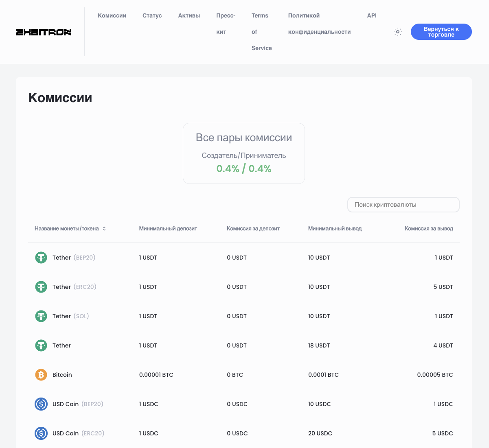
Task: Click the Все пары комиссии card title
Action: pyautogui.click(x=244, y=138)
